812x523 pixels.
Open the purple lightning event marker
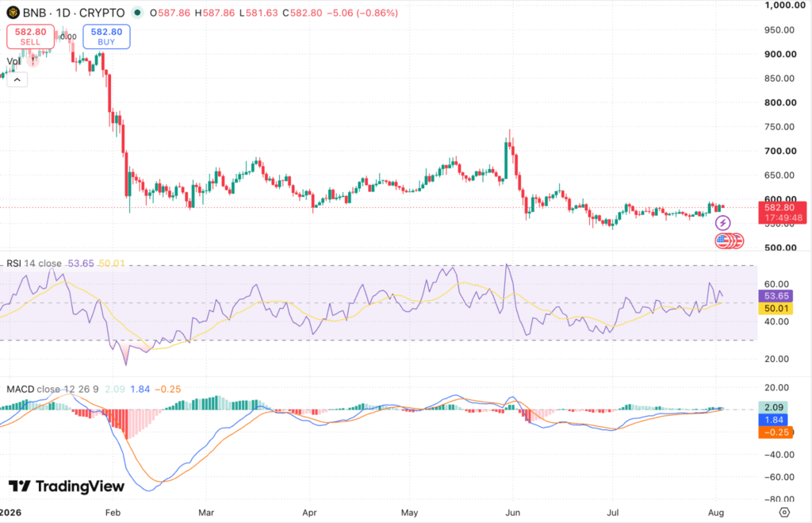pos(723,223)
